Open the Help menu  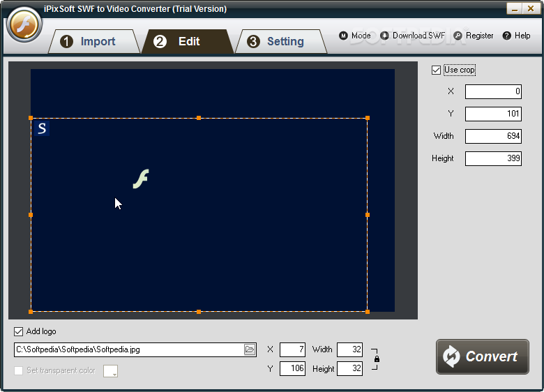click(522, 36)
